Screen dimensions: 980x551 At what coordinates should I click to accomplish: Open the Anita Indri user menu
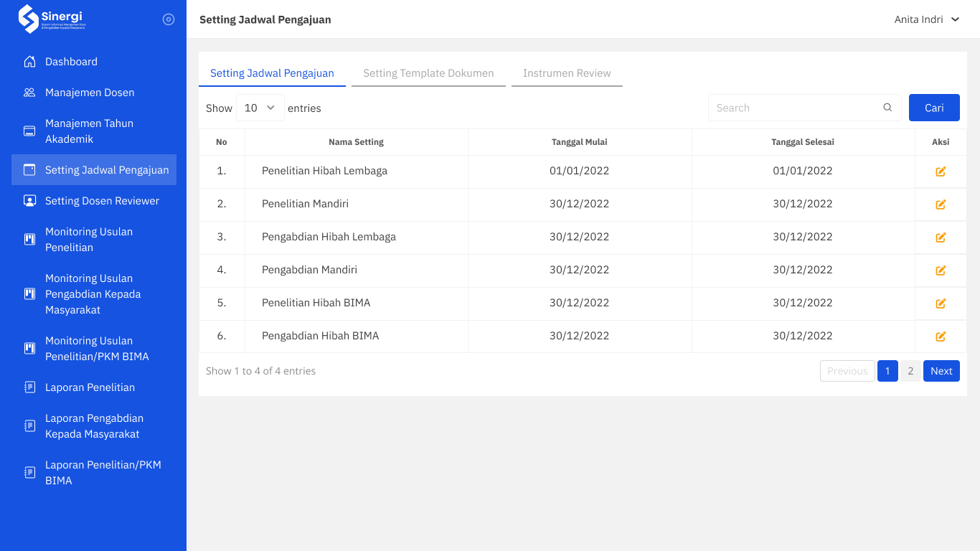point(927,19)
